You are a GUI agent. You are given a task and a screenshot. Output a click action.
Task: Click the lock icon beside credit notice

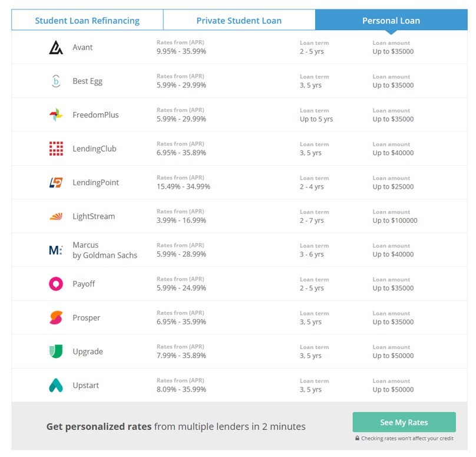coord(357,438)
